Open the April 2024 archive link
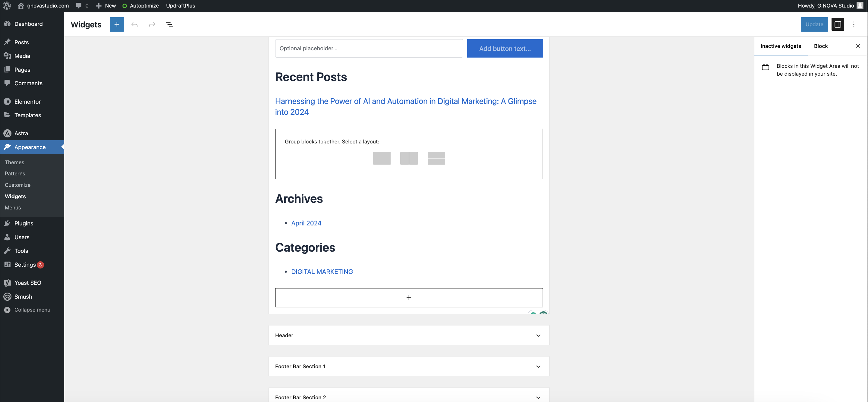The width and height of the screenshot is (868, 402). pyautogui.click(x=306, y=223)
